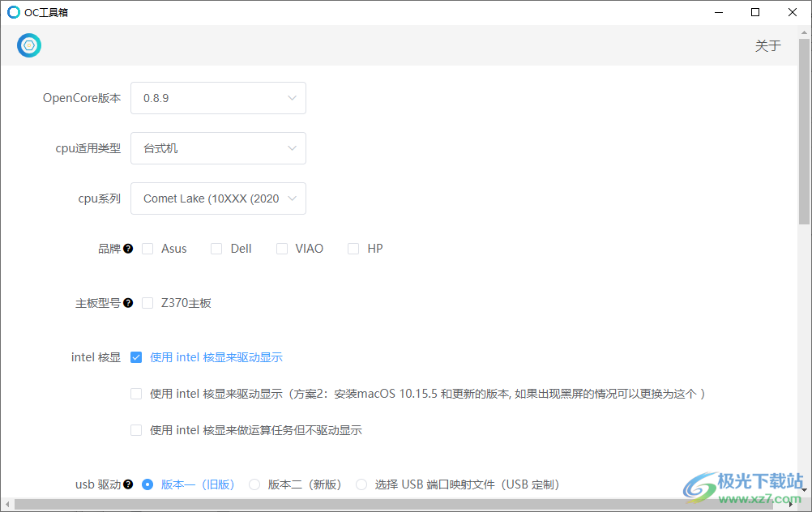Click the help icon next to usb 驱动

point(128,484)
